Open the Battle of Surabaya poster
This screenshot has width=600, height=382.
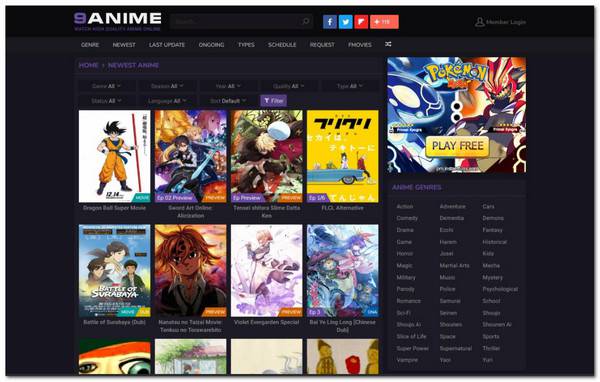[114, 271]
